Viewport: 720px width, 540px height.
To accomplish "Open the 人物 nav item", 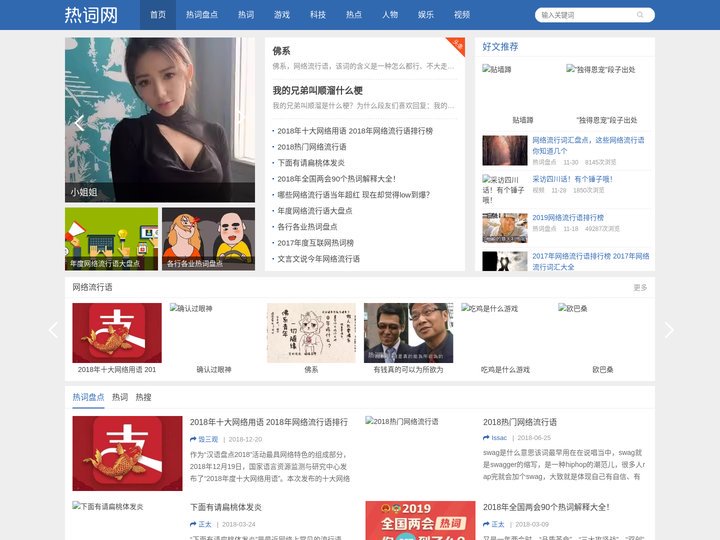I will 390,15.
